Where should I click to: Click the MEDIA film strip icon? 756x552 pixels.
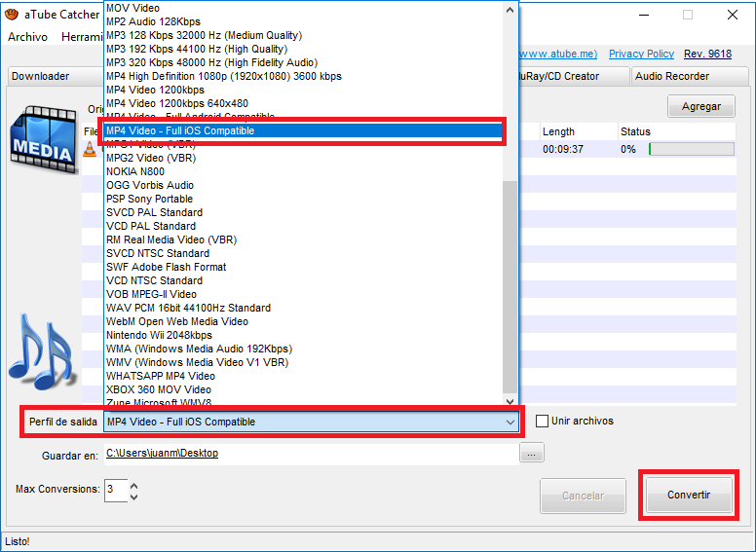[x=44, y=139]
